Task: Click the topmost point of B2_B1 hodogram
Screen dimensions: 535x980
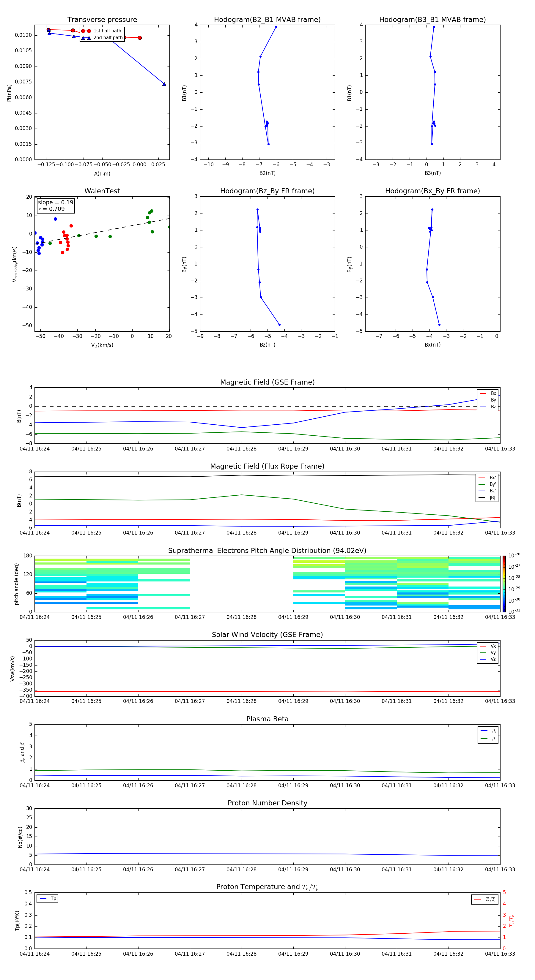Action: [276, 27]
